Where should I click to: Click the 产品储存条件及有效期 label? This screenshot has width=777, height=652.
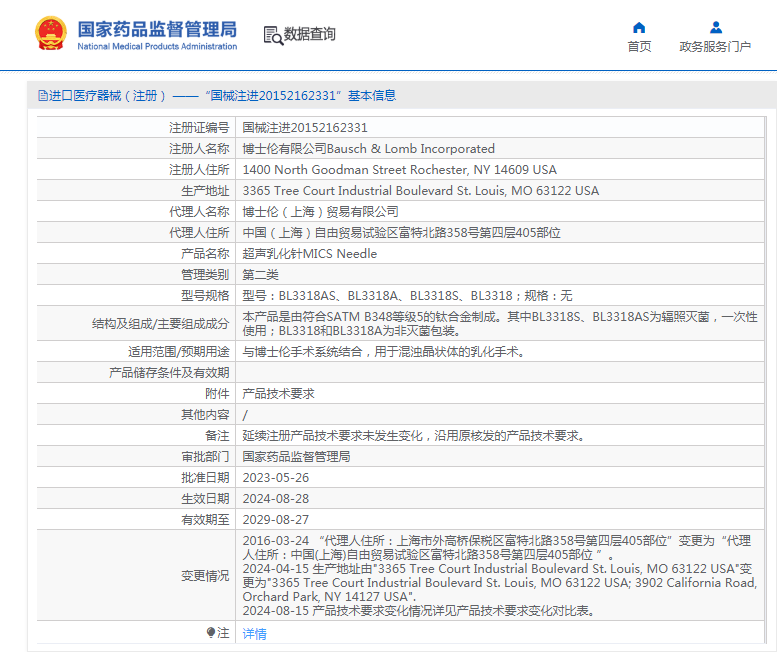point(169,373)
